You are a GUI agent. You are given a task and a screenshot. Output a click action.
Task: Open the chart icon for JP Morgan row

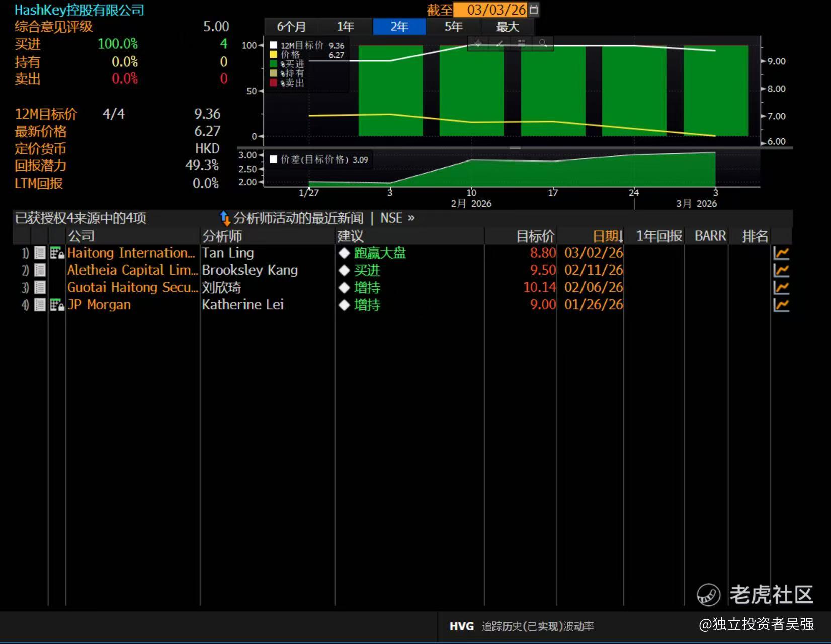[781, 305]
